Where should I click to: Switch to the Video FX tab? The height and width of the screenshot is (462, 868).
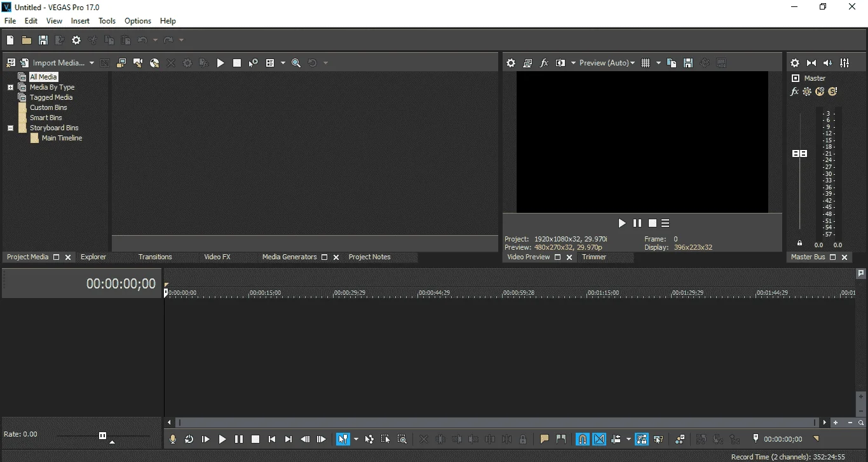pos(217,257)
